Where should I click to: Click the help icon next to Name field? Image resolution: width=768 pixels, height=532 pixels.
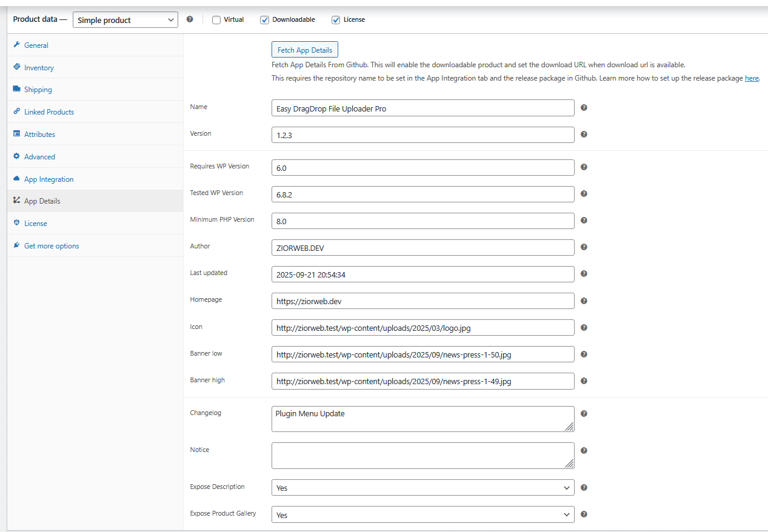point(584,108)
